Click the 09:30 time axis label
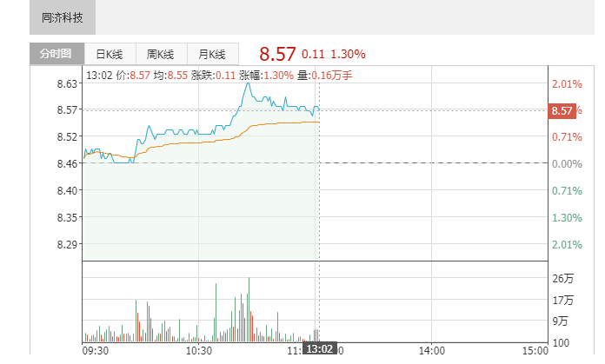Image resolution: width=605 pixels, height=364 pixels. (x=96, y=350)
